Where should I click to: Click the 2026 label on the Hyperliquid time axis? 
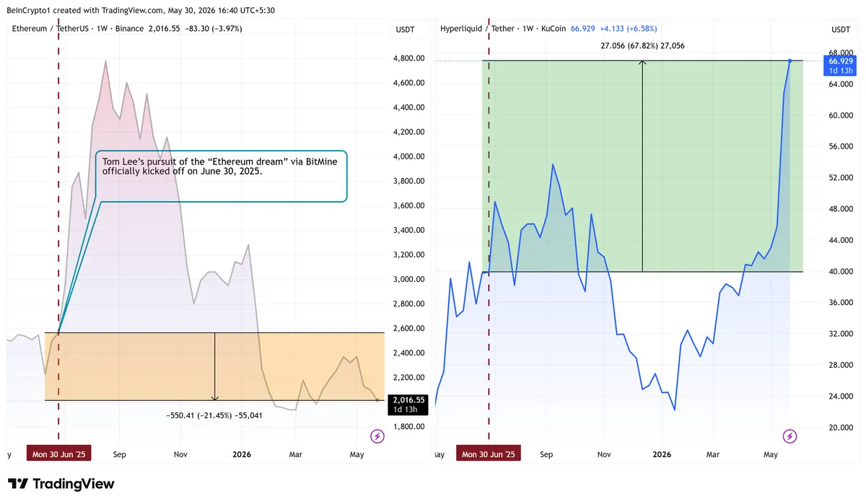pos(662,455)
